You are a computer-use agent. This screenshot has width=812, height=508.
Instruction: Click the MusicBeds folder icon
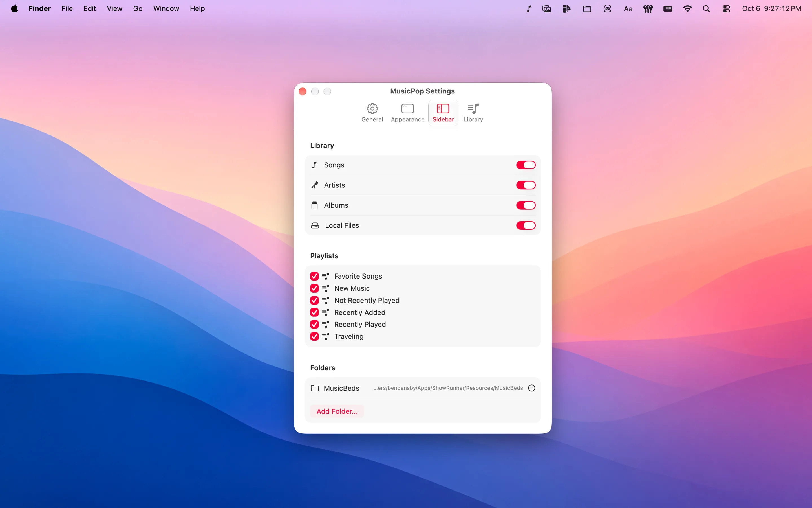315,388
